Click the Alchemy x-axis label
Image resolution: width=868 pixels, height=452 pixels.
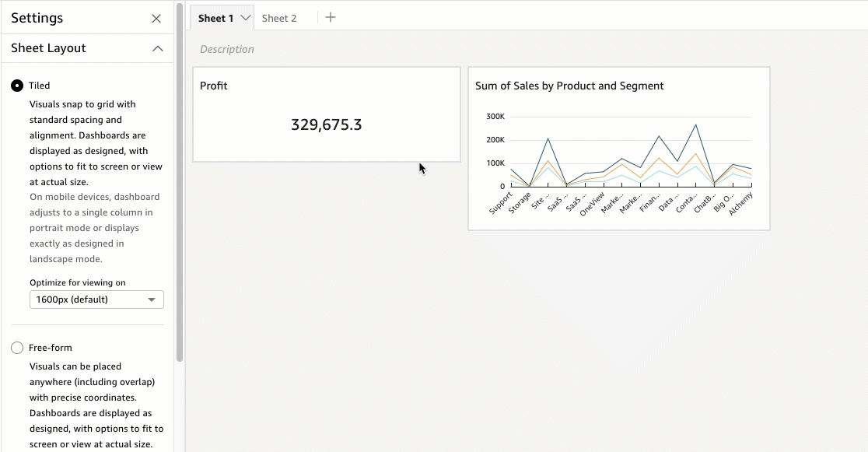[x=741, y=204]
